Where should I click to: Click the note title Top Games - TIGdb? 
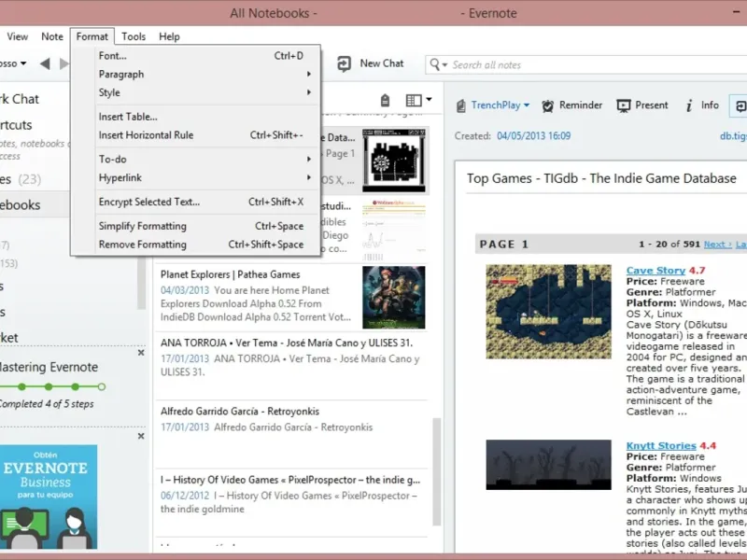(601, 178)
